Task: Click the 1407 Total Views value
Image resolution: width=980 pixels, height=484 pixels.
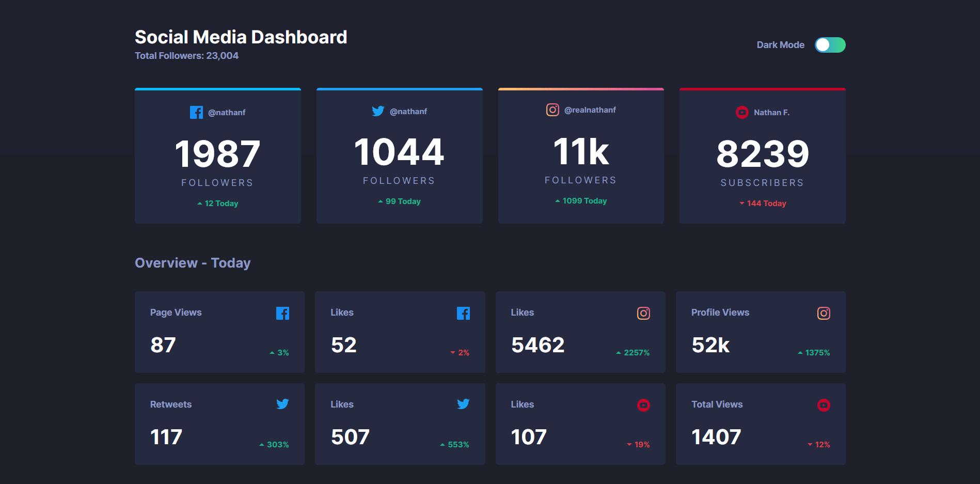Action: 716,436
